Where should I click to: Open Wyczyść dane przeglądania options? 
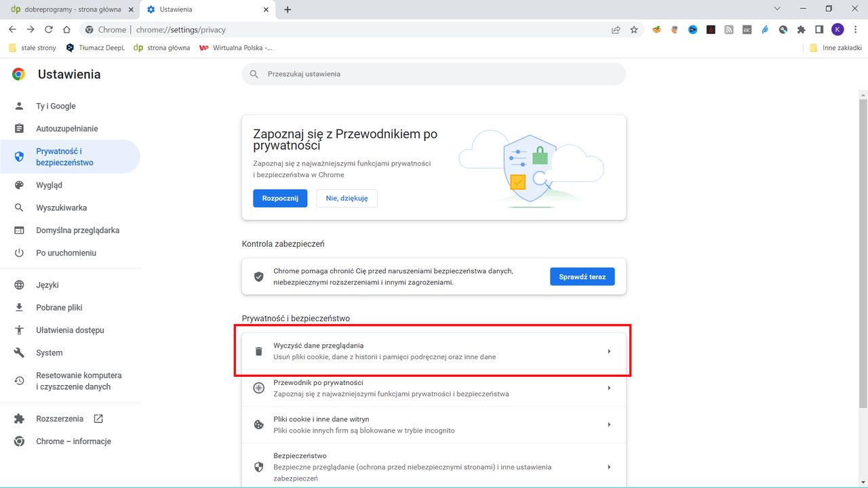click(434, 350)
